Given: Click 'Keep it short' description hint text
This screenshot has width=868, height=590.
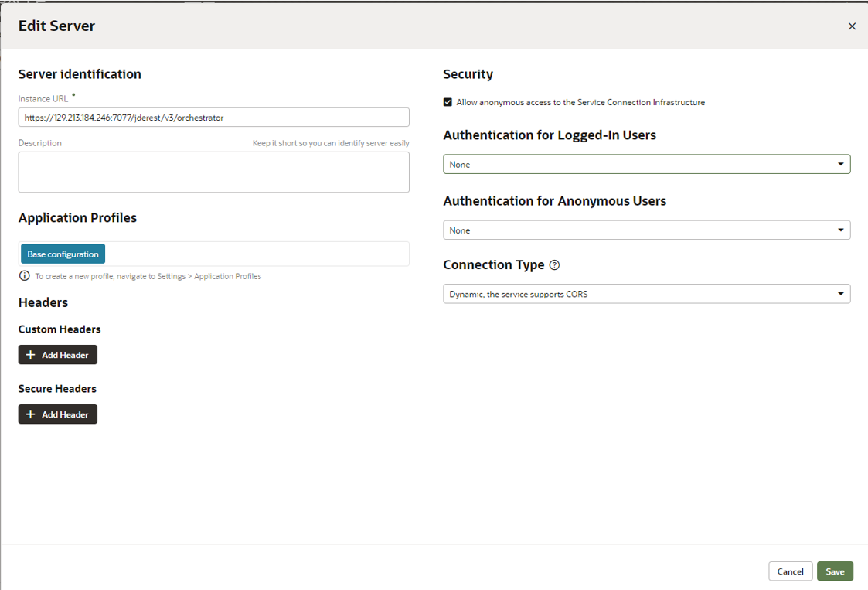Looking at the screenshot, I should [x=331, y=143].
